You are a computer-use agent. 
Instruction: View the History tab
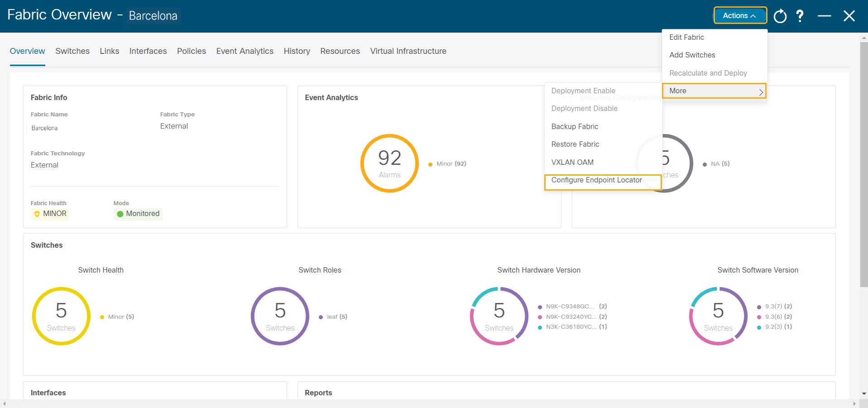click(x=297, y=51)
